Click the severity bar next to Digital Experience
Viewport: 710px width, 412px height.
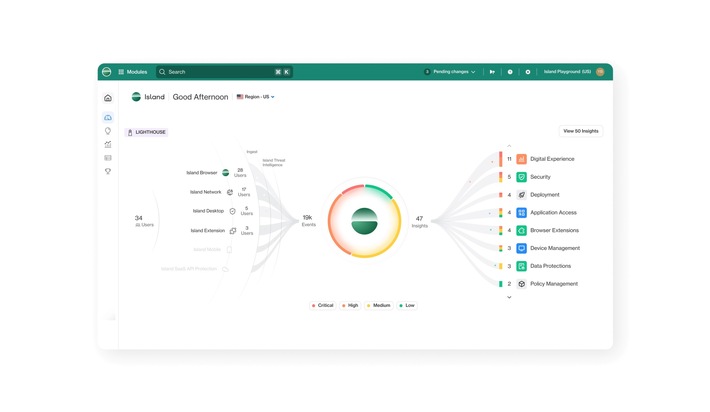click(500, 159)
